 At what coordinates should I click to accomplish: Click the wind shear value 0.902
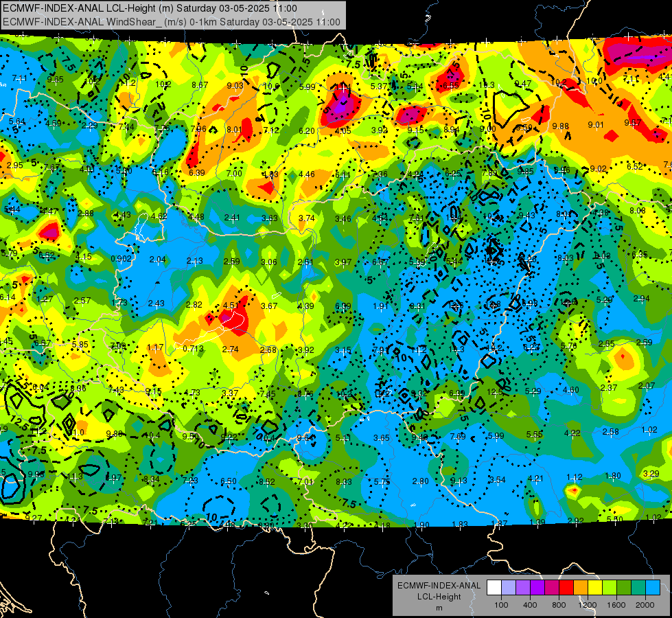[121, 259]
